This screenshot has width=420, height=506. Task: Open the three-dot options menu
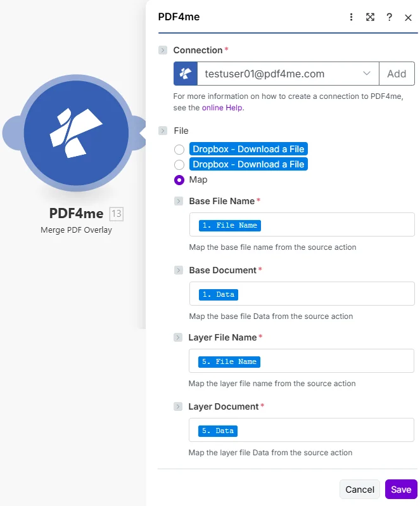(351, 17)
